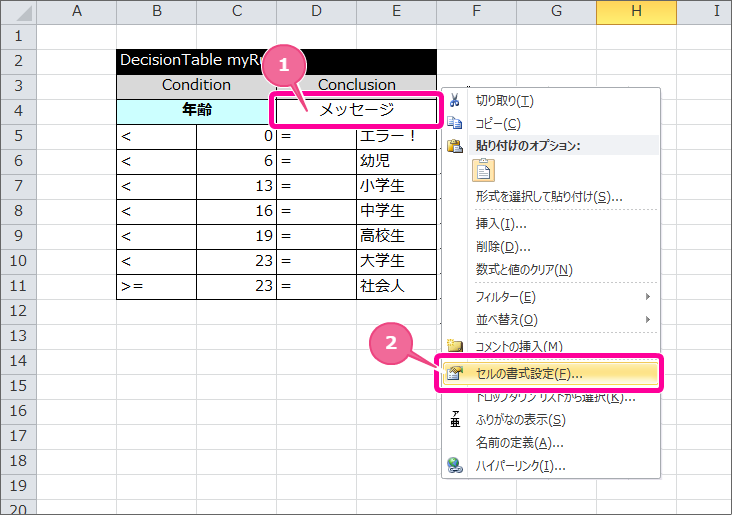Click the Conclusion header cell
This screenshot has height=515, width=732.
357,85
